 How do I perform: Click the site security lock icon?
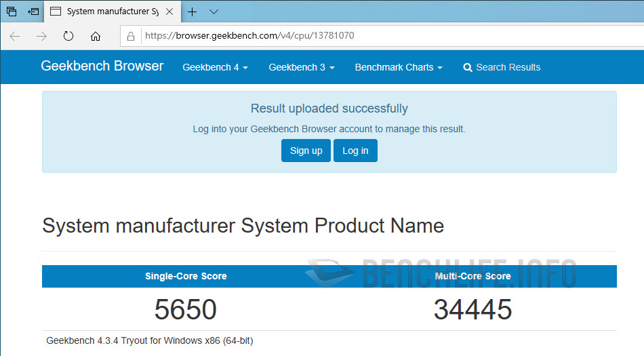pos(132,36)
